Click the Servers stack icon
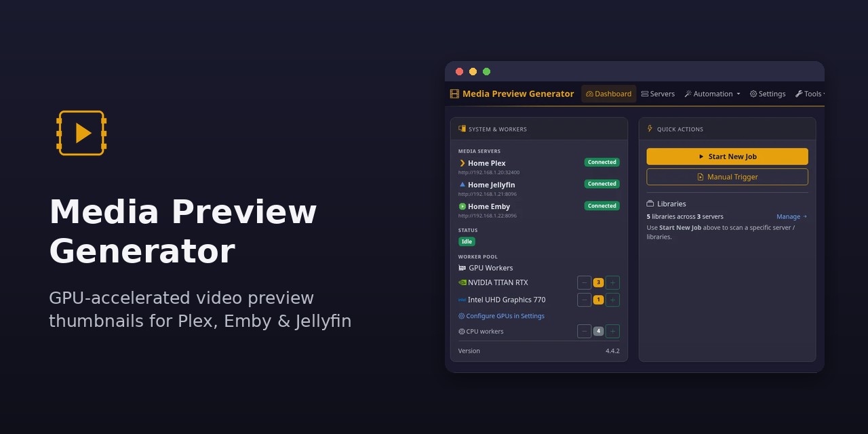Viewport: 868px width, 434px height. coord(645,94)
